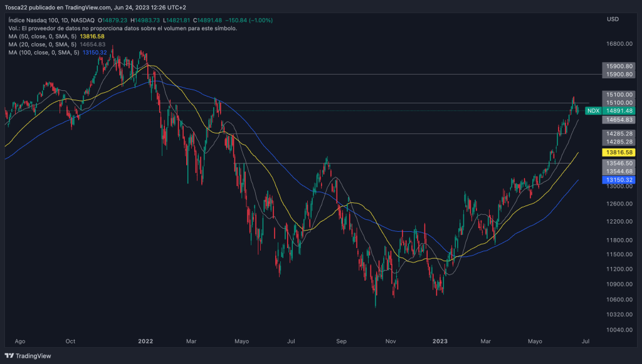Click the gray 14654.83 price axis label
642x364 pixels.
tap(619, 120)
